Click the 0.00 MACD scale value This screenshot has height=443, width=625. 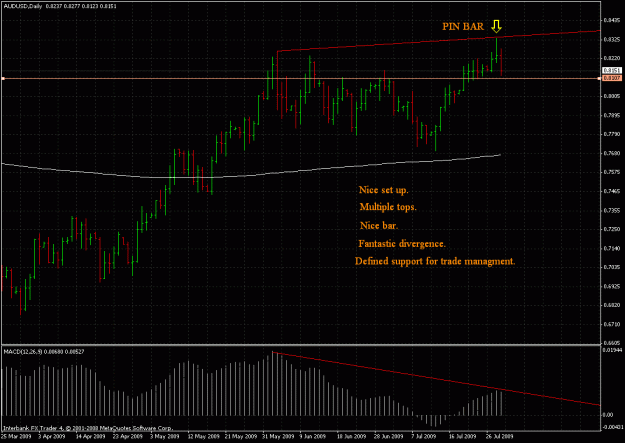(608, 415)
